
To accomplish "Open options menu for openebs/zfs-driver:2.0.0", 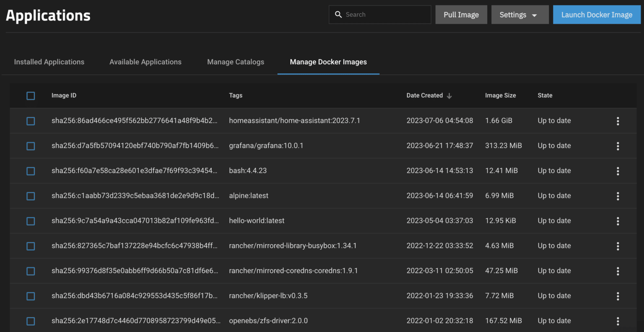I will click(618, 321).
